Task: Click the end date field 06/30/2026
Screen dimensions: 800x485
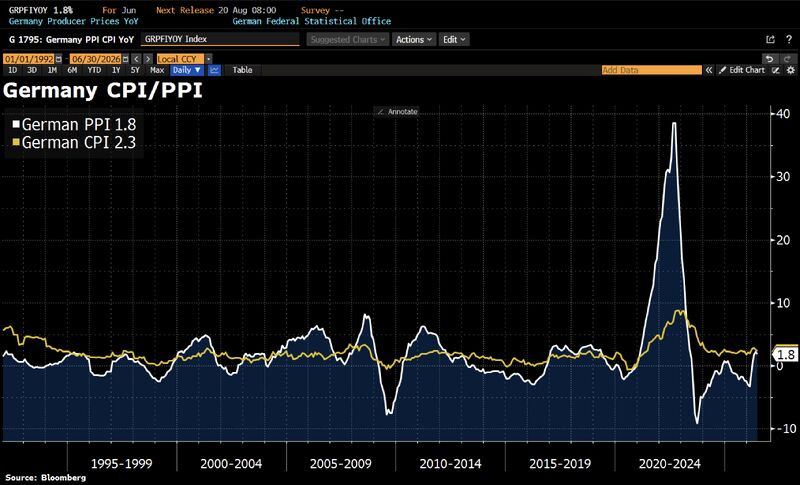Action: 96,59
